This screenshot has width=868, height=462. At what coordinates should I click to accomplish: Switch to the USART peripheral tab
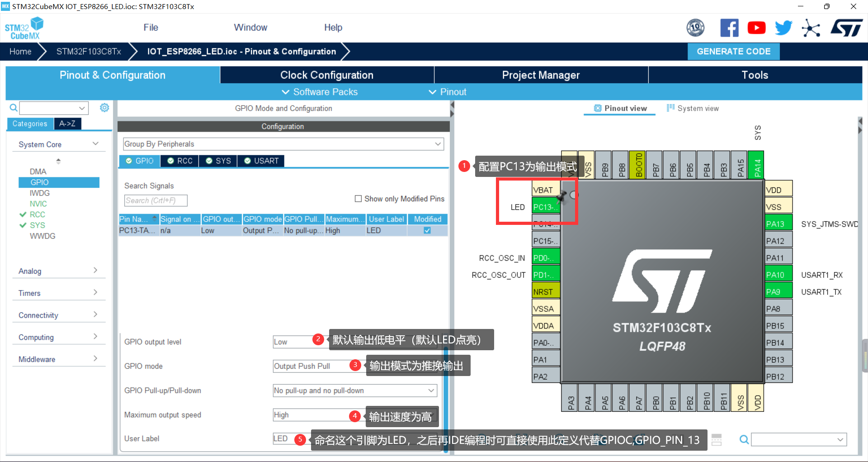pyautogui.click(x=261, y=161)
